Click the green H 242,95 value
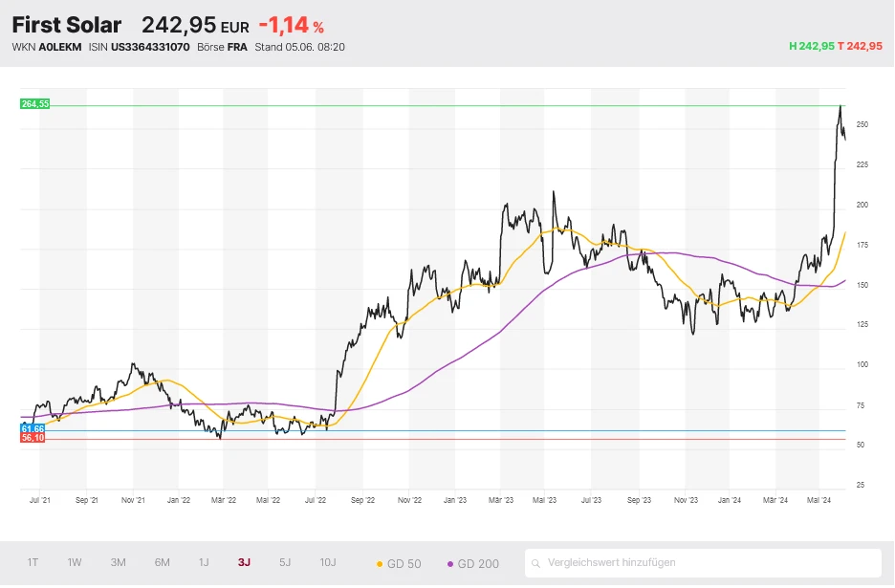895x588 pixels. tap(811, 46)
